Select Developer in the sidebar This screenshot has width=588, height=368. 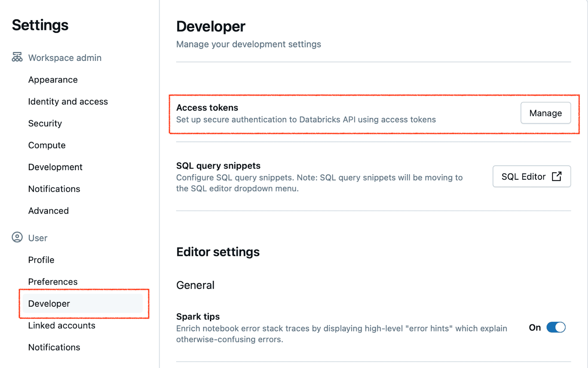tap(83, 304)
